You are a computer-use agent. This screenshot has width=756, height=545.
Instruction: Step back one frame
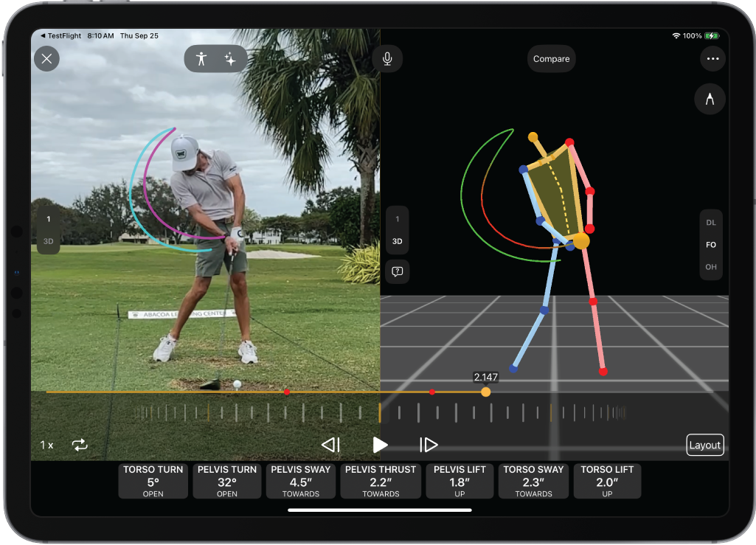point(330,445)
